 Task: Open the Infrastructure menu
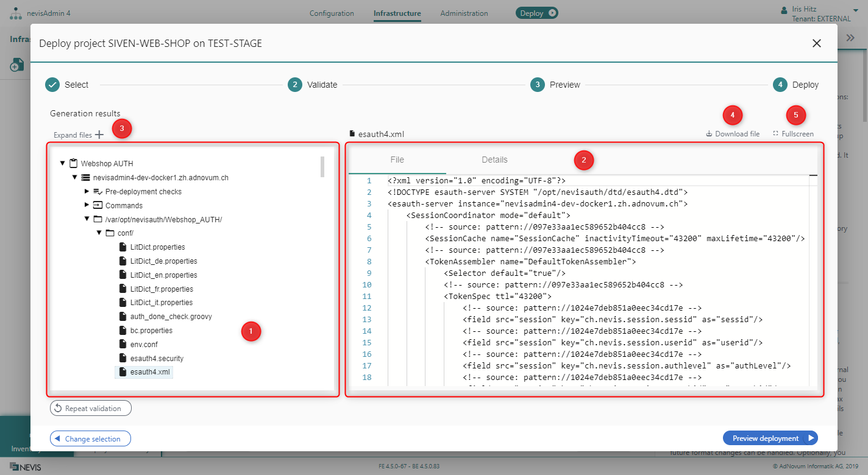(x=397, y=13)
